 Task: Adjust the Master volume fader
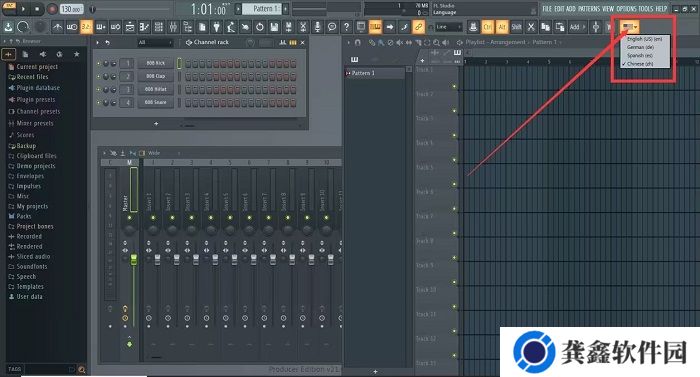[133, 260]
